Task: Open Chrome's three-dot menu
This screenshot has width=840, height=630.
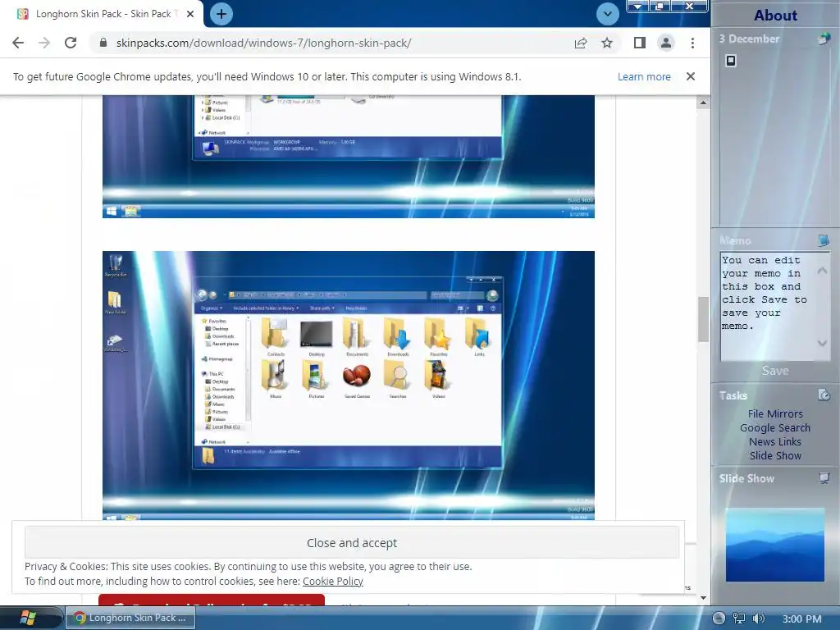Action: pyautogui.click(x=692, y=43)
